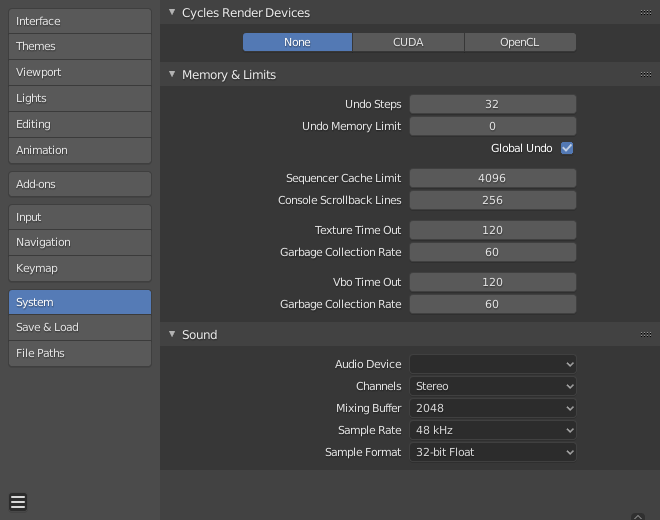Go to the Keymap preferences section
Screen dimensions: 660x520
[80, 268]
